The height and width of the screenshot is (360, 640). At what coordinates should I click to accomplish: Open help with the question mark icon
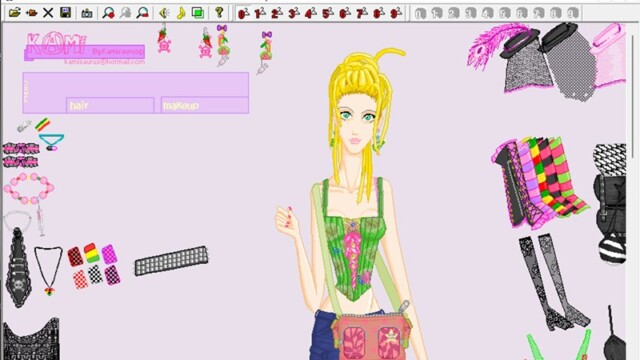[219, 13]
